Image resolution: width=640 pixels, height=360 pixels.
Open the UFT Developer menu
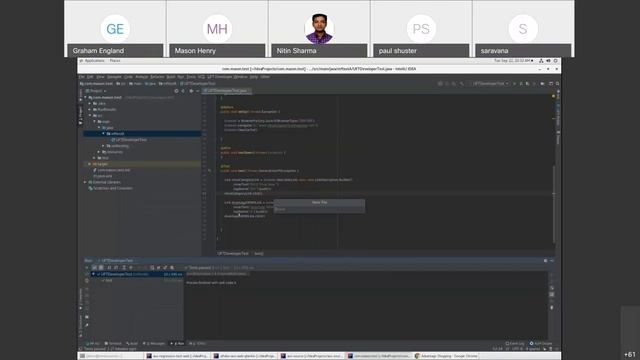(x=220, y=77)
